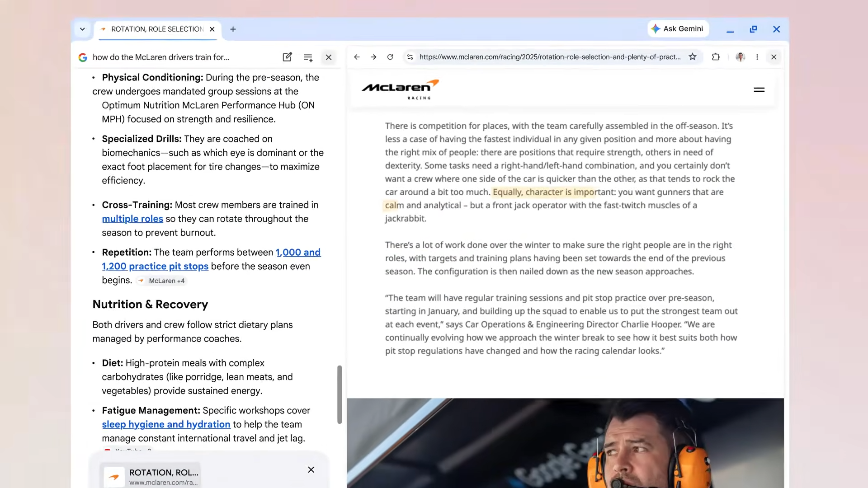Go back in the page history

(357, 57)
